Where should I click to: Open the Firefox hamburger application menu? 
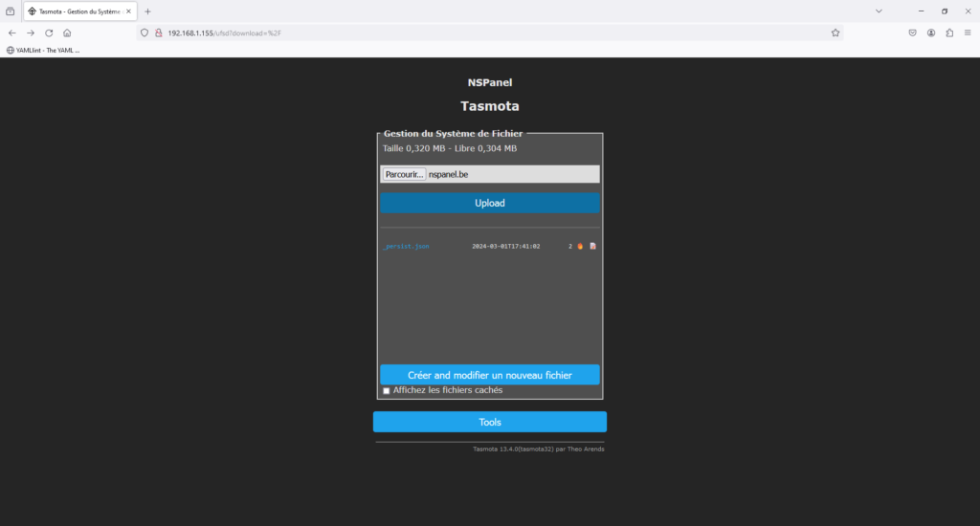pyautogui.click(x=968, y=33)
